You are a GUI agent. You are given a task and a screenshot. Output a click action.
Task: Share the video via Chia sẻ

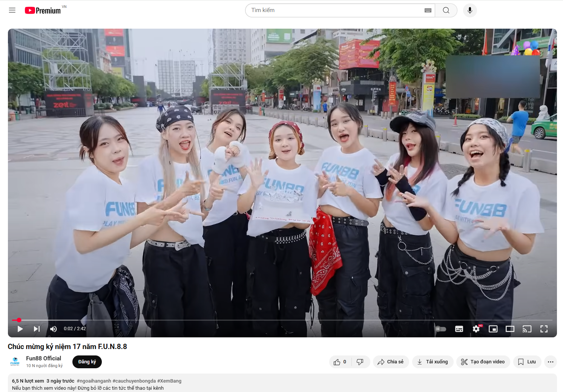pyautogui.click(x=391, y=362)
